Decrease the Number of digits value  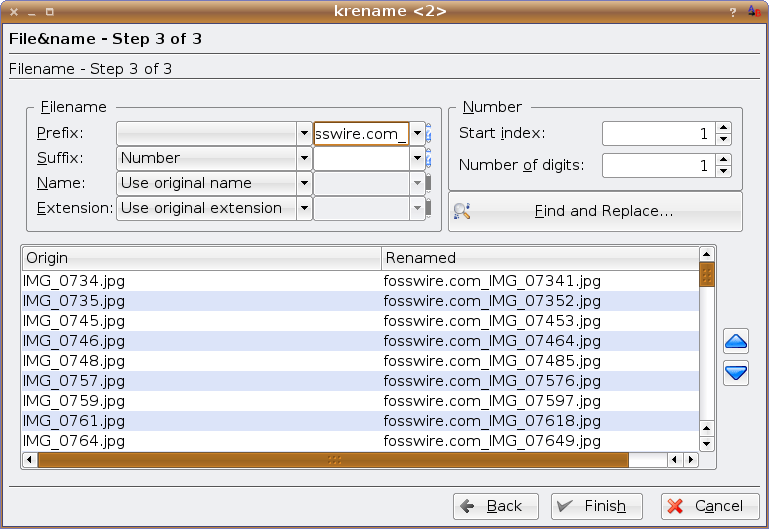pyautogui.click(x=723, y=171)
